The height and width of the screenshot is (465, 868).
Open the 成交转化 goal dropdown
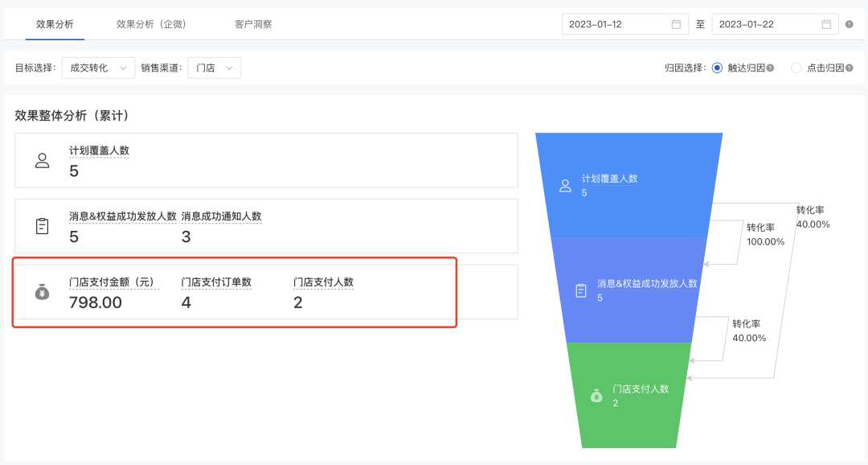point(97,68)
